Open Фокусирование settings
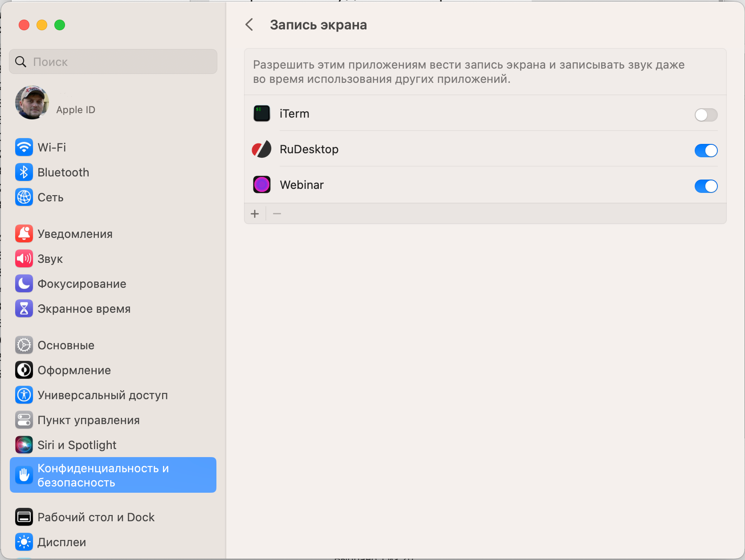 (x=113, y=283)
